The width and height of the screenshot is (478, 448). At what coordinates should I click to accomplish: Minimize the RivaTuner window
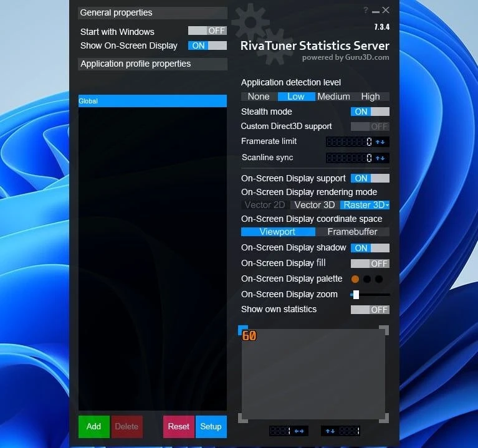376,12
